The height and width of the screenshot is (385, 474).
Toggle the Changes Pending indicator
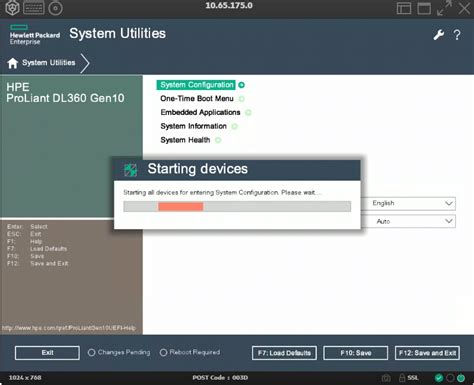(91, 353)
